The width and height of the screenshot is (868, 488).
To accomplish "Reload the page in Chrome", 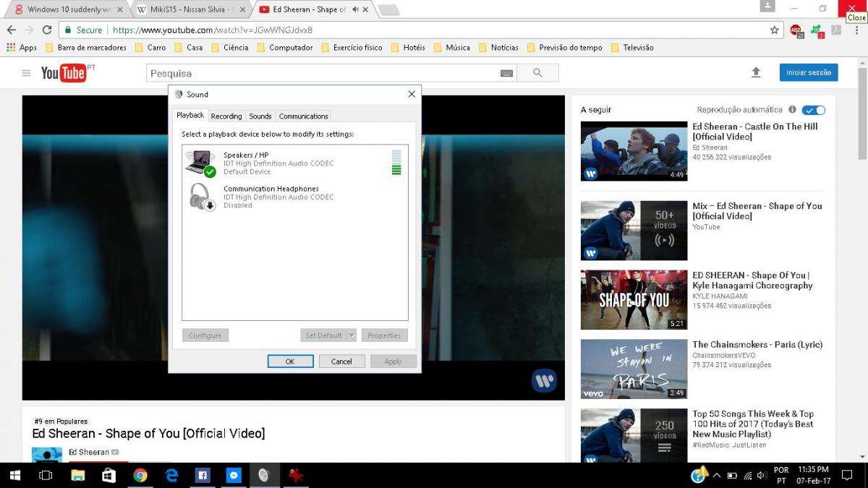I will click(47, 30).
